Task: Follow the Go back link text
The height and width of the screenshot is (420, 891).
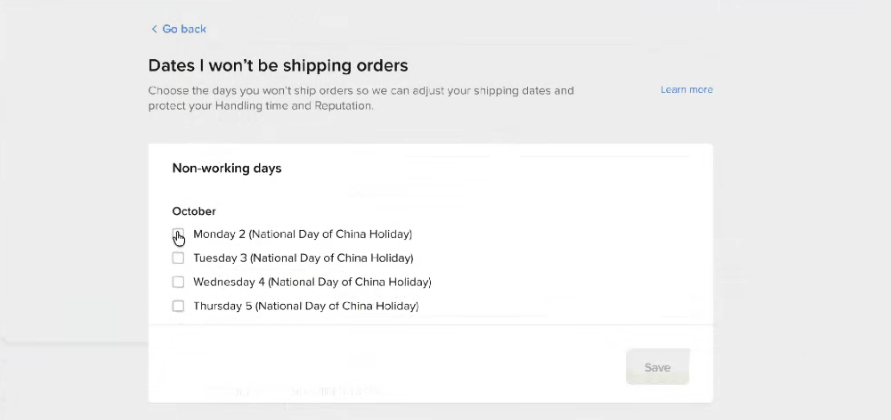Action: coord(184,29)
